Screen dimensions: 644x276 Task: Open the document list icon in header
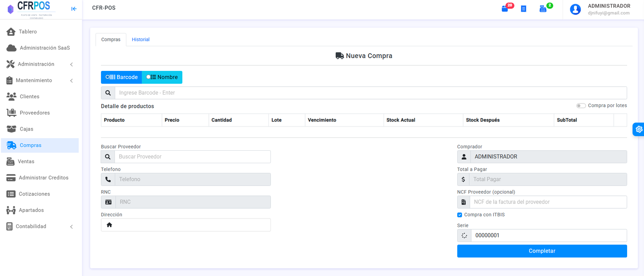pyautogui.click(x=524, y=9)
